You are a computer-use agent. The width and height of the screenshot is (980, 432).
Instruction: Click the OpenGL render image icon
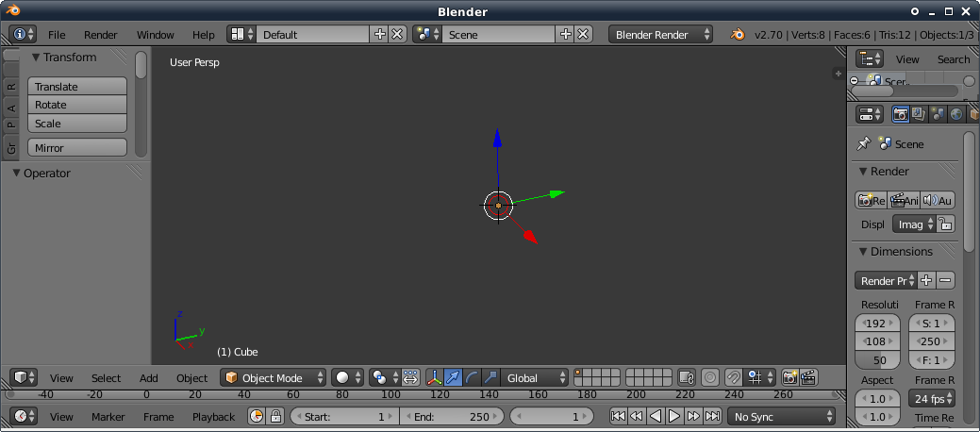(x=790, y=377)
